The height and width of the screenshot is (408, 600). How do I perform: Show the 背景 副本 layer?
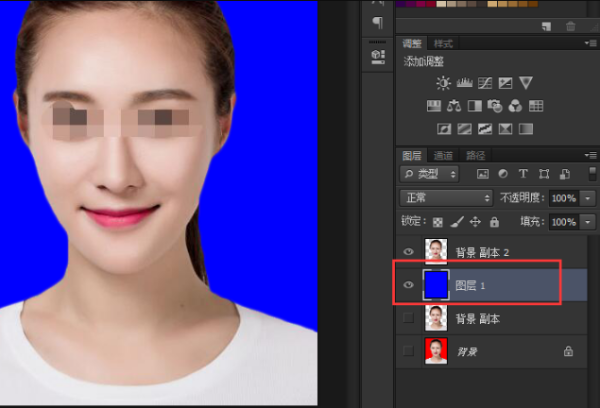coord(408,318)
